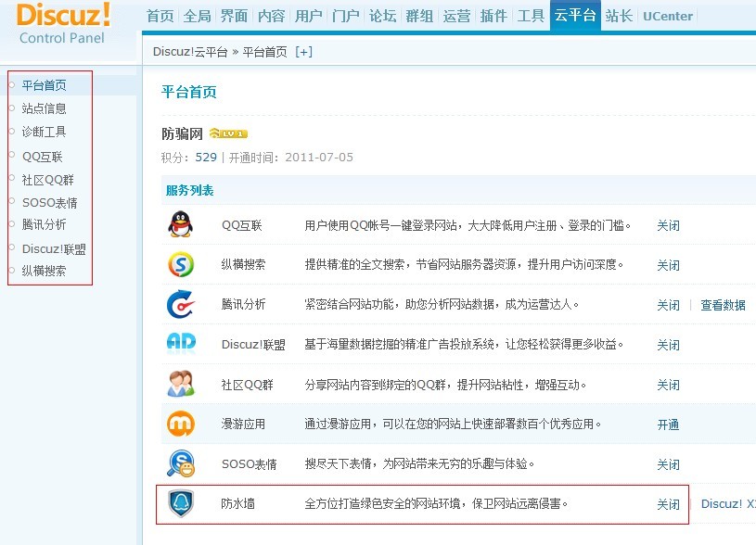Open 纵横搜索 in the left sidebar
Viewport: 756px width, 545px height.
pos(45,271)
